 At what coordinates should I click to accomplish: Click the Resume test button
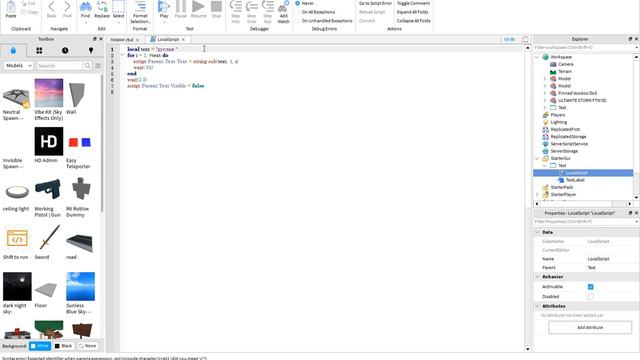[198, 9]
